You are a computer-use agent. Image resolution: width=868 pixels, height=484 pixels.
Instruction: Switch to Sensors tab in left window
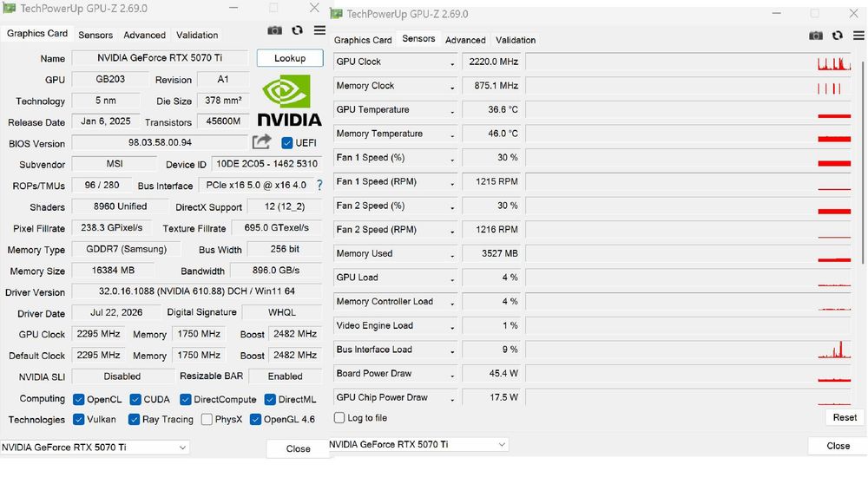tap(95, 35)
